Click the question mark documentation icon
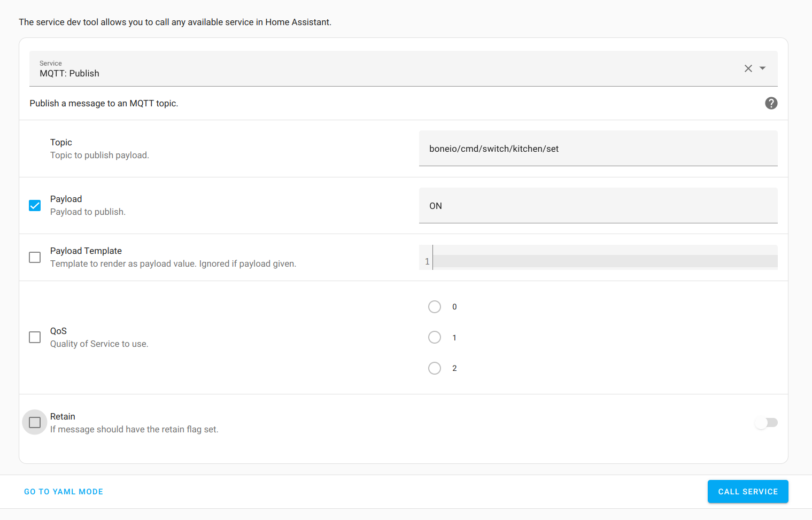The height and width of the screenshot is (520, 812). click(771, 103)
